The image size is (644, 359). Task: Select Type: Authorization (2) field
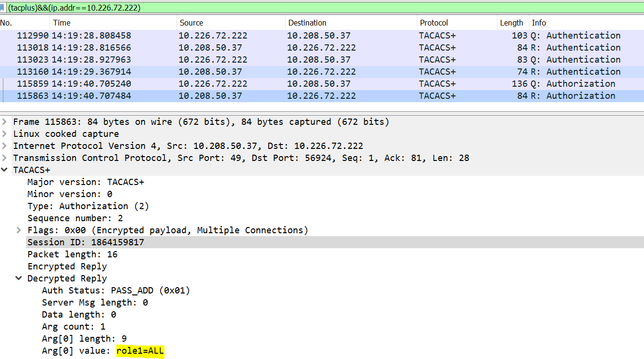(x=88, y=206)
